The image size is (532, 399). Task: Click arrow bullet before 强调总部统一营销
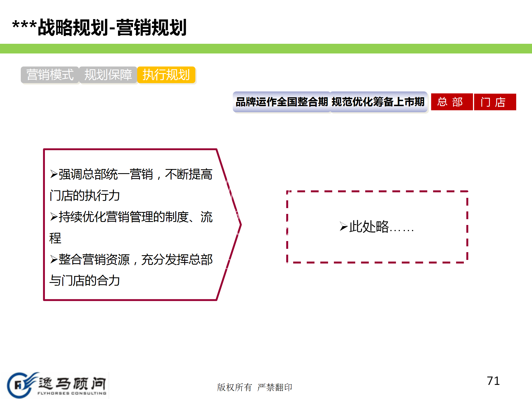tap(54, 174)
